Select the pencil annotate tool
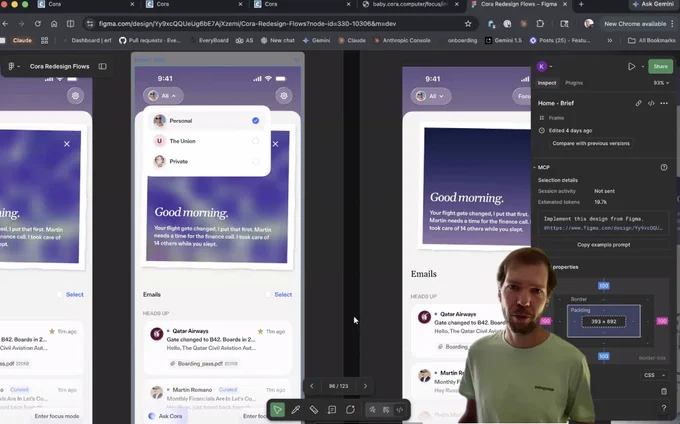 (x=296, y=410)
